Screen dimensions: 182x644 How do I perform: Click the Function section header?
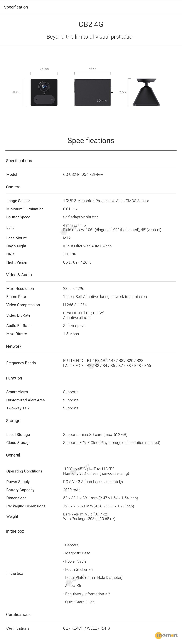[14, 378]
